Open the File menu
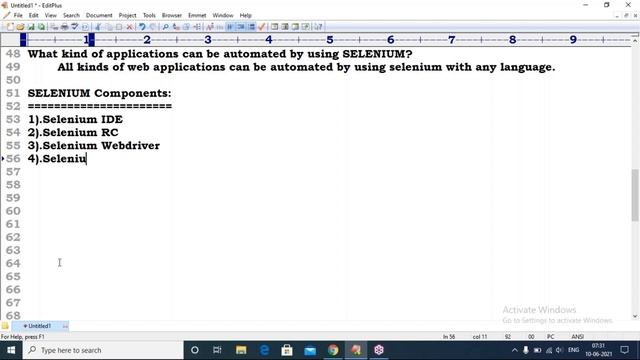The image size is (640, 360). 18,15
